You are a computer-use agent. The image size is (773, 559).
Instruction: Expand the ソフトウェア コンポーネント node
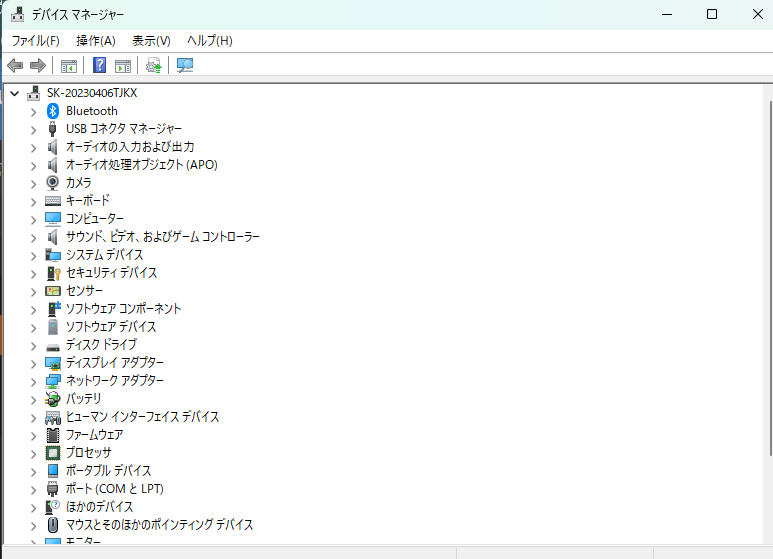point(33,310)
